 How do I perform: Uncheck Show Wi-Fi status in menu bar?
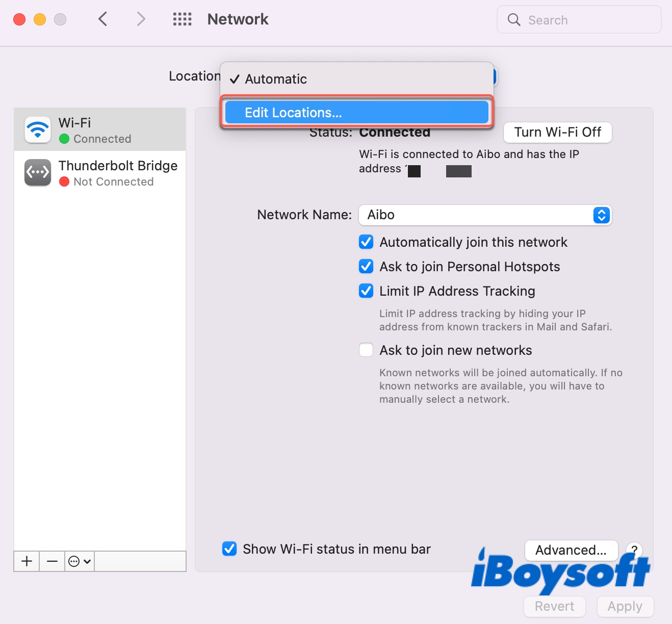tap(229, 549)
